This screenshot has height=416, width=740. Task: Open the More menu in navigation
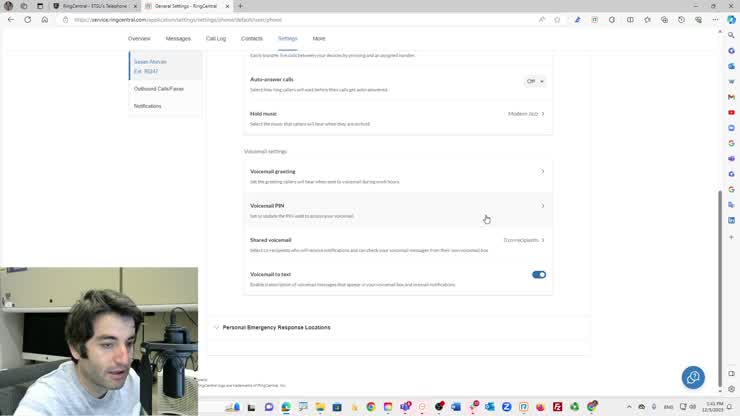pyautogui.click(x=318, y=38)
